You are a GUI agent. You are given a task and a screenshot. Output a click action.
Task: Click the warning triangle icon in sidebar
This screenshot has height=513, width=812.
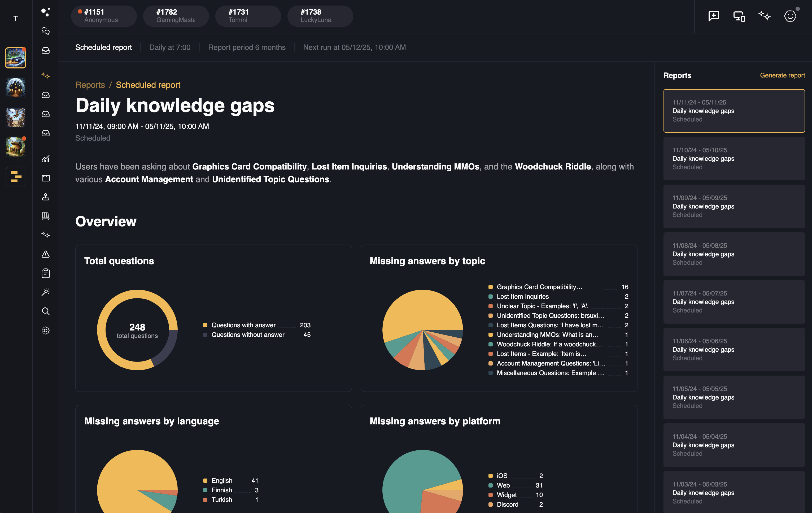46,254
